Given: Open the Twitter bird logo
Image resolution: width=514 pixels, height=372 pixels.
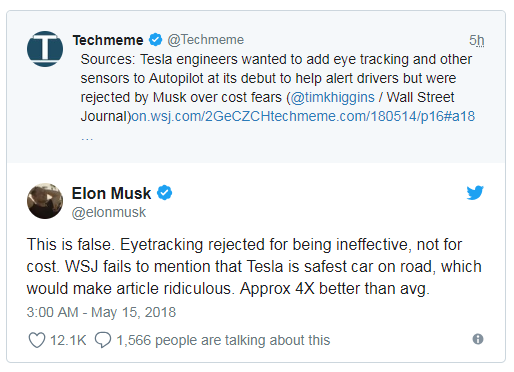Looking at the screenshot, I should point(475,193).
